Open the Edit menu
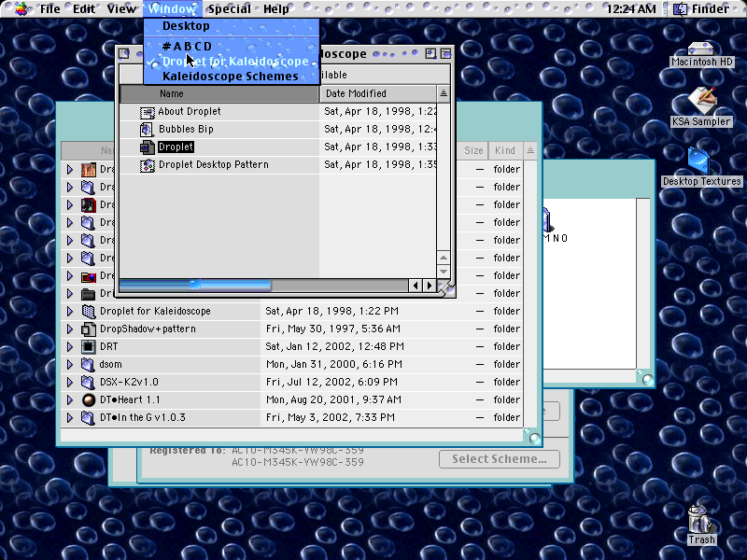 (84, 8)
